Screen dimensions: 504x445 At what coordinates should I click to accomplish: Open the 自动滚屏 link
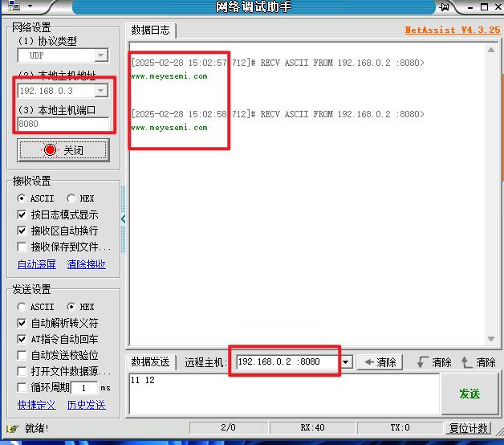[x=37, y=264]
